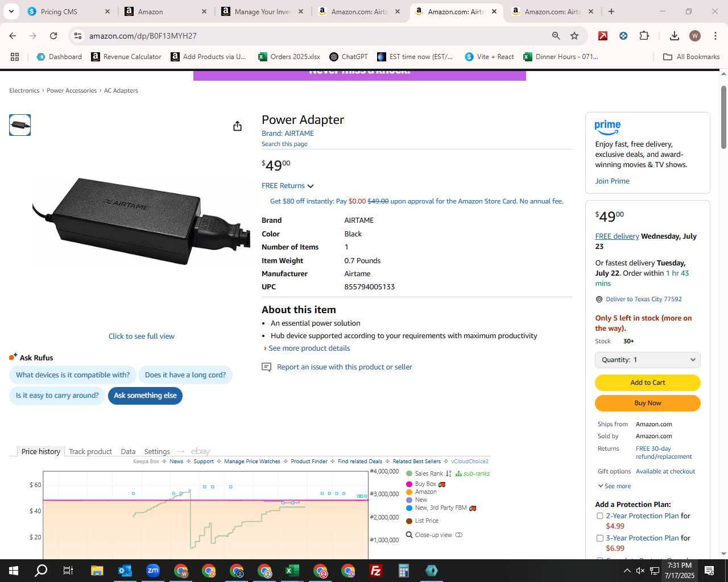The width and height of the screenshot is (728, 582).
Task: Open Windows Start menu
Action: [14, 571]
